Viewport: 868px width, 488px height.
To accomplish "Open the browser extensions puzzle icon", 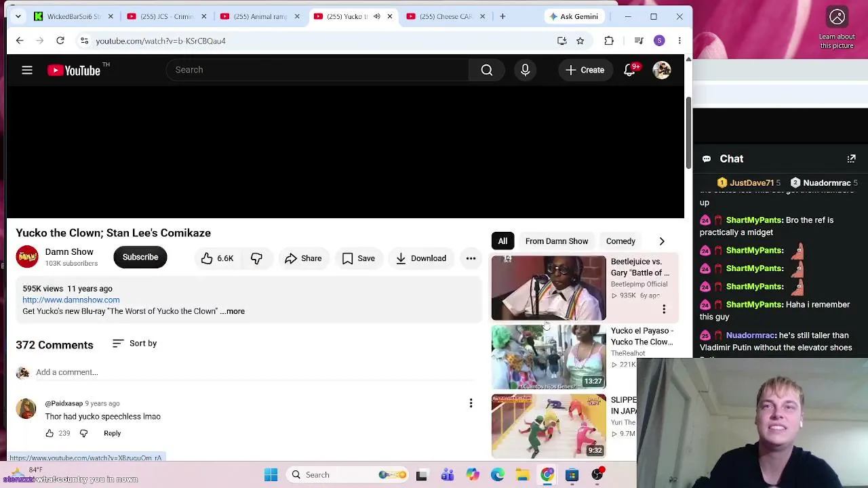I will point(609,41).
